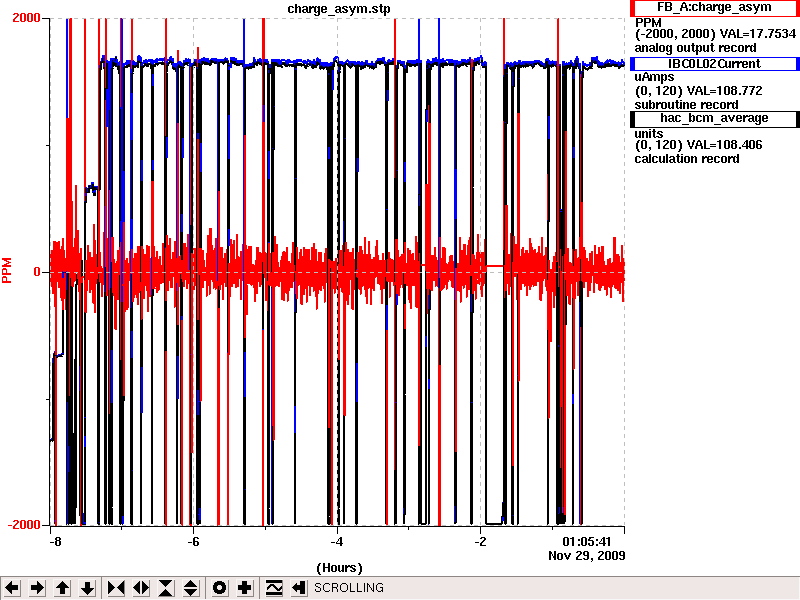The image size is (800, 600).
Task: Click the VAL=17.7534 value readout
Action: (x=758, y=34)
